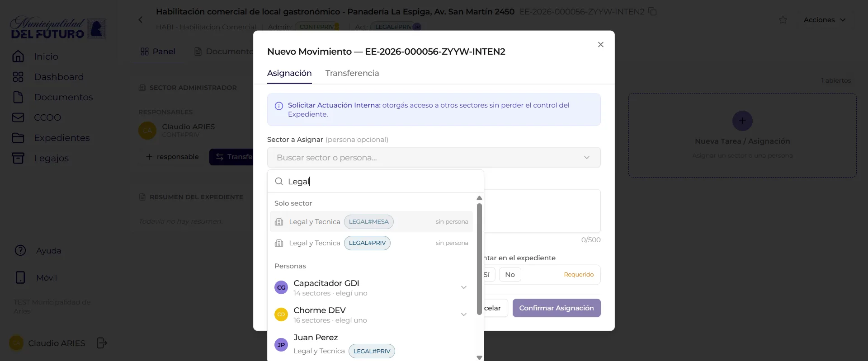868x361 pixels.
Task: Select Juan Perez LEGAL#PRIV person
Action: pyautogui.click(x=371, y=344)
